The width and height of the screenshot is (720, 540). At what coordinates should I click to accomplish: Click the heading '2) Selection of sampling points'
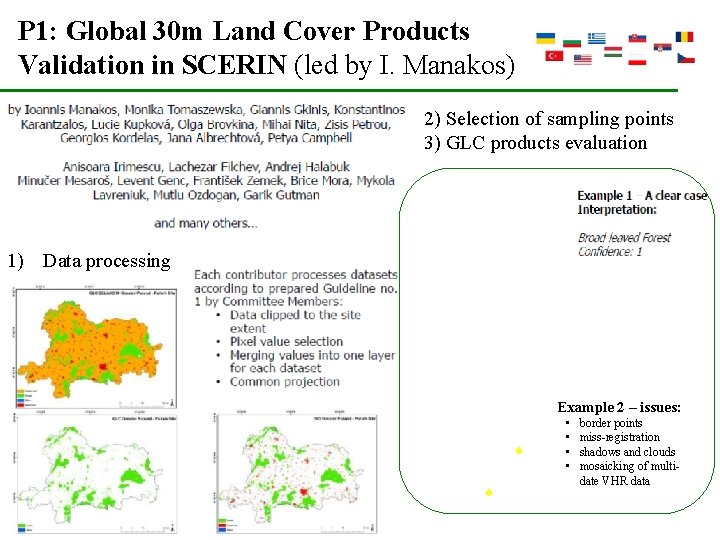pyautogui.click(x=549, y=118)
